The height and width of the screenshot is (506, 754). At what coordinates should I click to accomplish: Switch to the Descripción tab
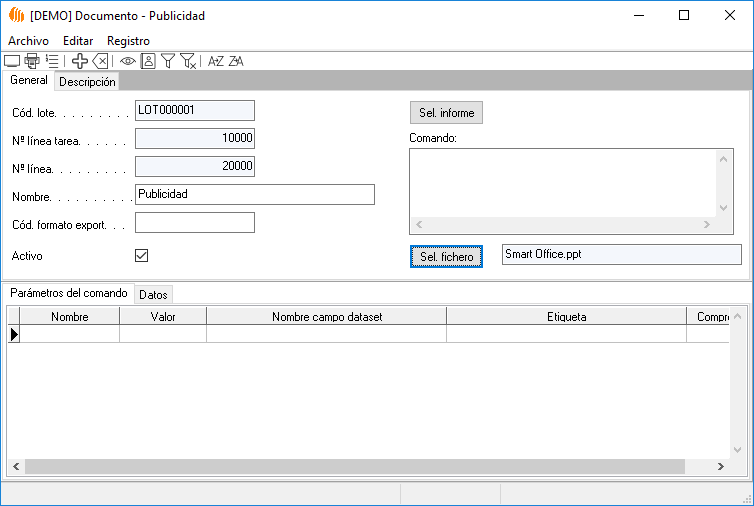tap(87, 82)
